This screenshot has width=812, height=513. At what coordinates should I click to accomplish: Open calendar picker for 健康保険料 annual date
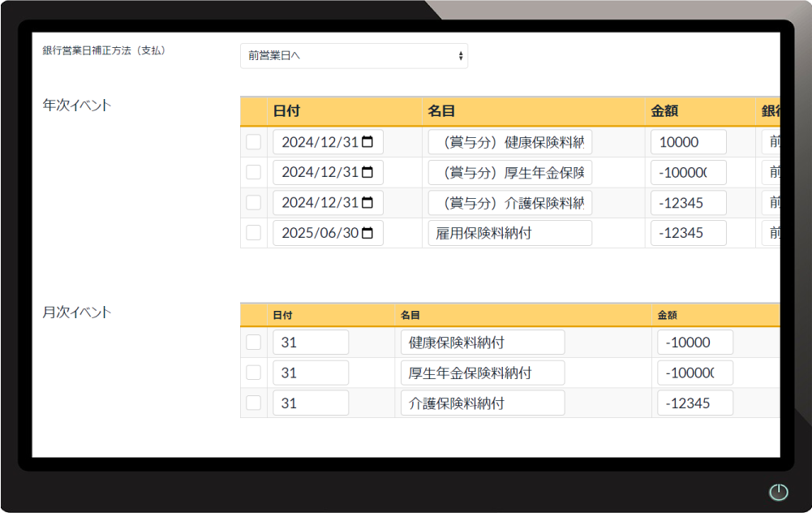click(x=367, y=142)
